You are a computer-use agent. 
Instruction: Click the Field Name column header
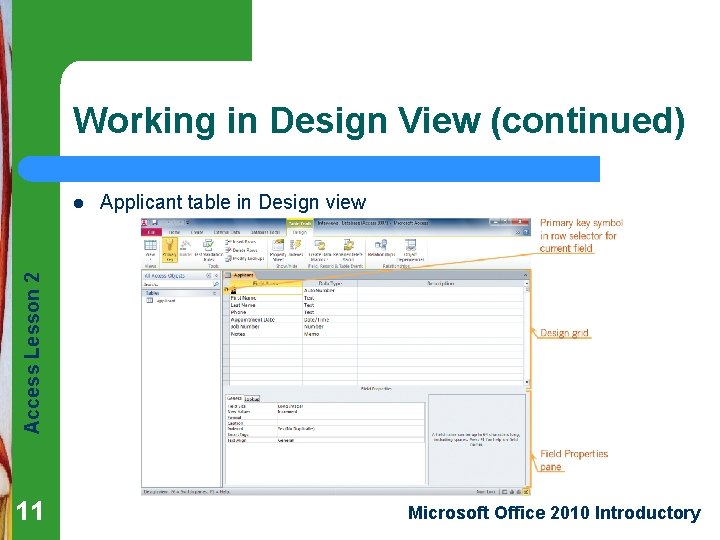tap(266, 283)
